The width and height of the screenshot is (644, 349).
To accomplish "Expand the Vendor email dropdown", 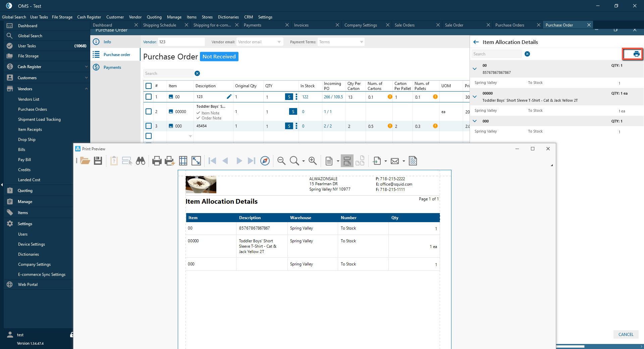I will pos(279,42).
